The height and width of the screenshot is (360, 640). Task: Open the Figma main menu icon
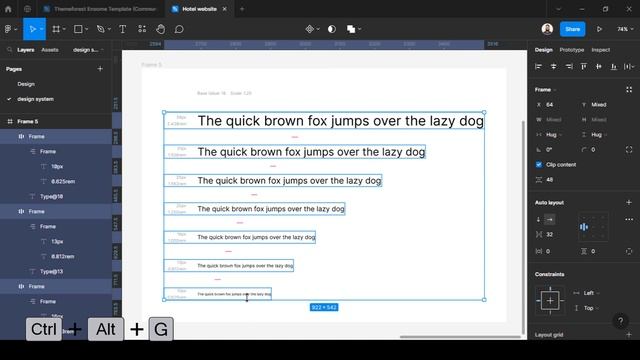pos(8,29)
